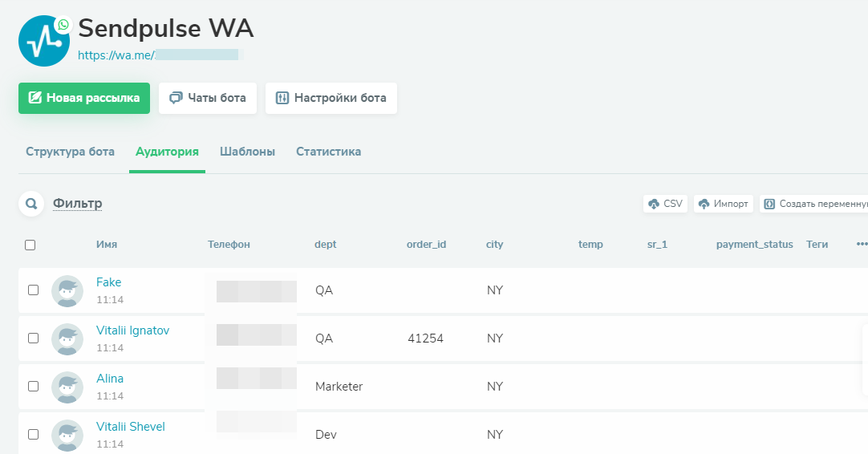The width and height of the screenshot is (868, 454).
Task: Open Настройки бота settings button
Action: pyautogui.click(x=331, y=98)
